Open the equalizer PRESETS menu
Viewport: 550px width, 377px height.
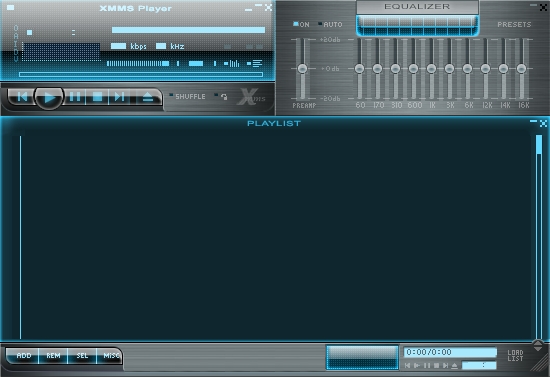pos(514,25)
